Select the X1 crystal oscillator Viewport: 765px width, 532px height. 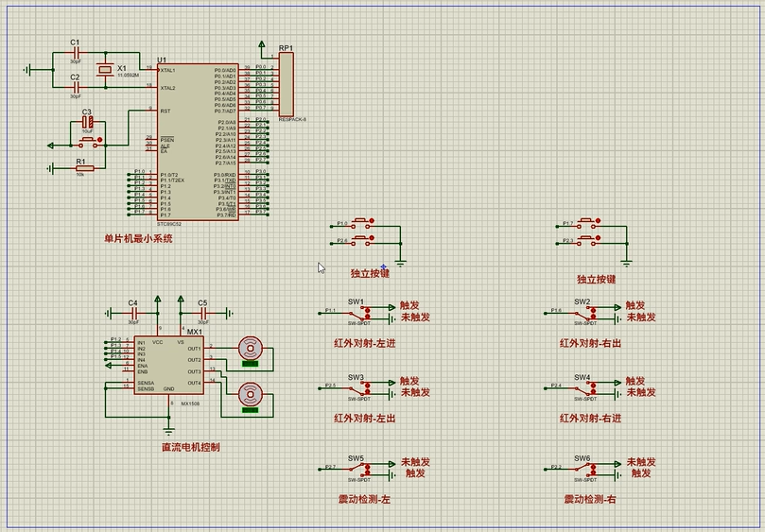[x=103, y=71]
